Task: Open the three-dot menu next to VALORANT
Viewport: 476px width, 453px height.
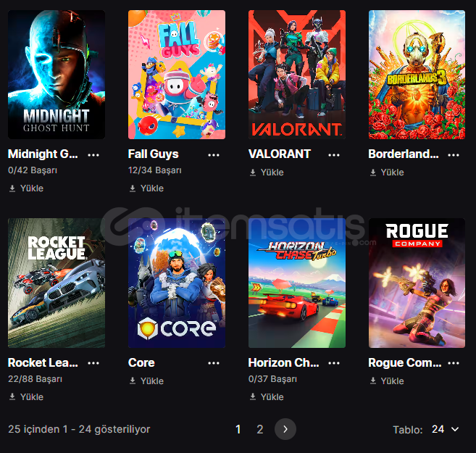Action: [x=333, y=155]
